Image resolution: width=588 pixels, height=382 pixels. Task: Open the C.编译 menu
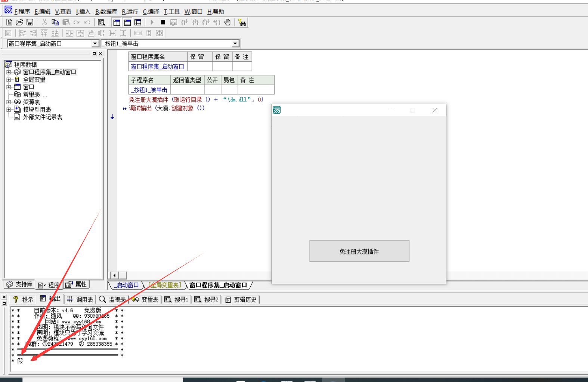point(151,12)
